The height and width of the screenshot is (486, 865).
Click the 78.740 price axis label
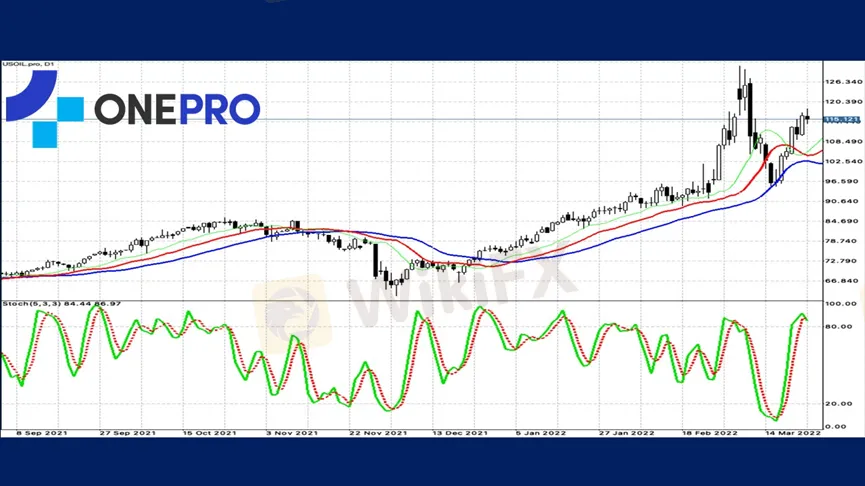click(843, 241)
